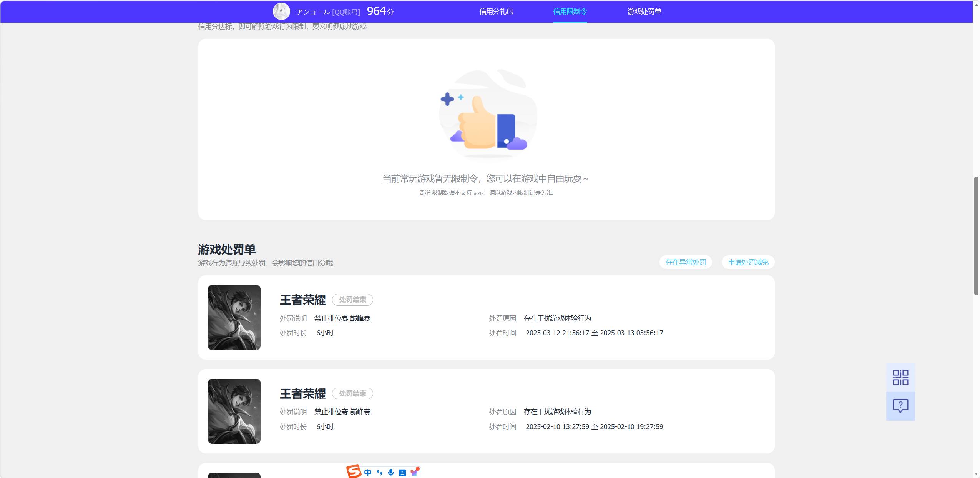
Task: Toggle the Chinese/English input mode icon
Action: point(368,473)
